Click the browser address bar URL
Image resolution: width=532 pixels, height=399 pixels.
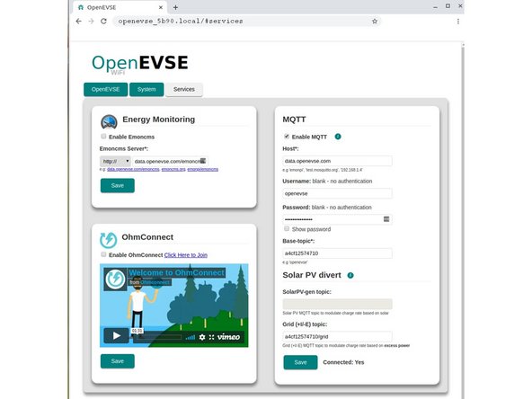180,21
